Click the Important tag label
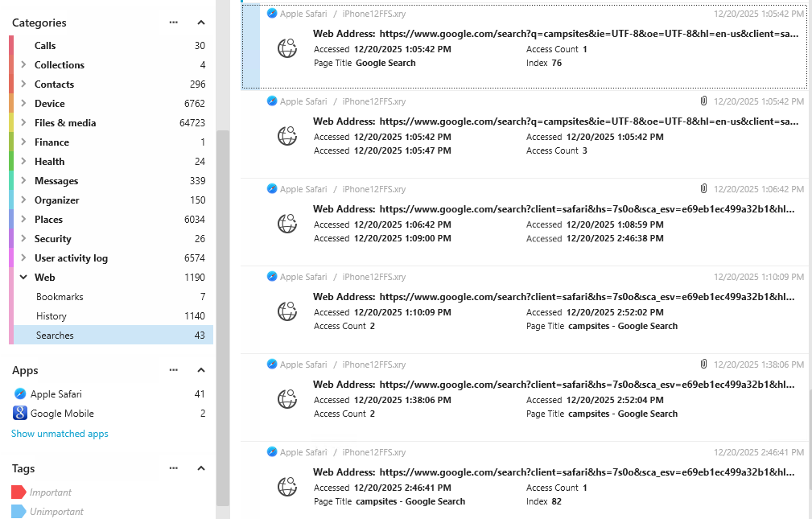The width and height of the screenshot is (812, 519). click(50, 492)
